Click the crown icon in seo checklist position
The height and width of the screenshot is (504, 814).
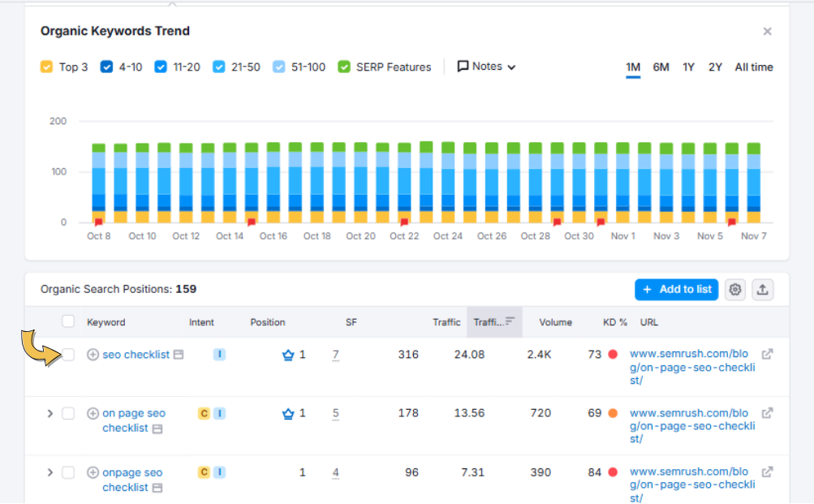[x=287, y=355]
